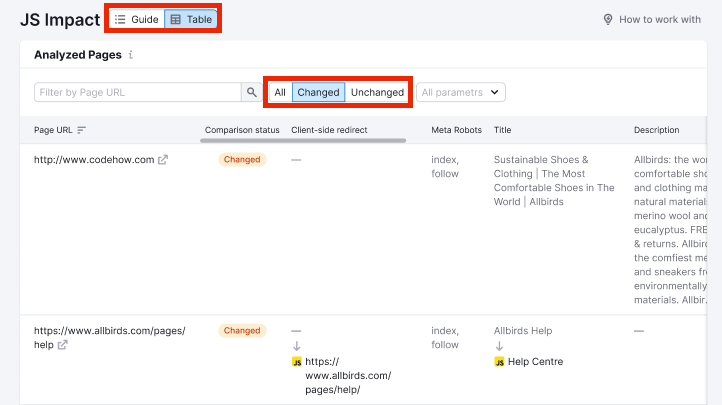Click the JS badge beside the redirect URL
This screenshot has width=722, height=405.
coord(296,362)
